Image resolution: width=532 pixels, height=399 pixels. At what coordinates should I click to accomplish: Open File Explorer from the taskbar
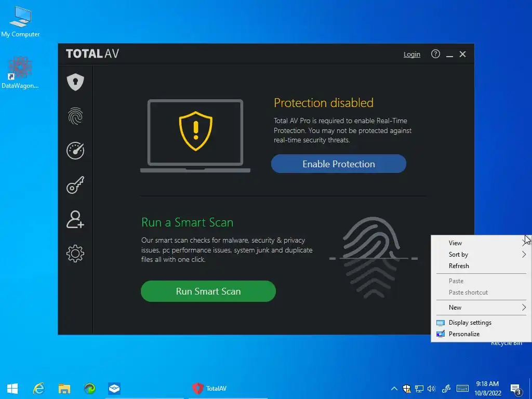point(64,389)
